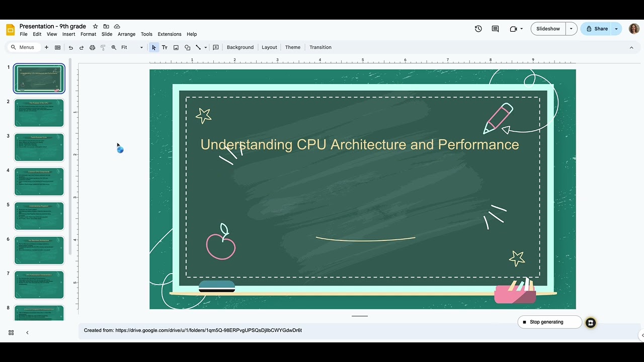Open the comments history panel icon
Screen dimensions: 644x362
click(x=495, y=29)
